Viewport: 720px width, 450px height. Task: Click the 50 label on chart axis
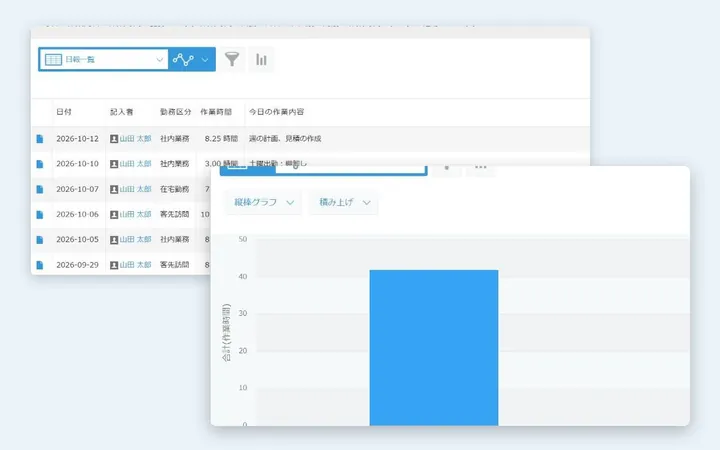243,239
